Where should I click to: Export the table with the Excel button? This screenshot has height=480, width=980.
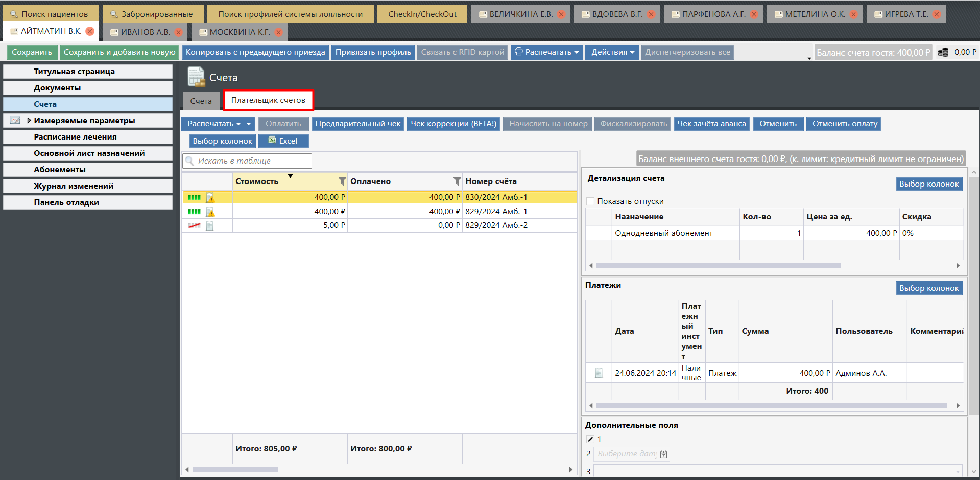pos(283,141)
